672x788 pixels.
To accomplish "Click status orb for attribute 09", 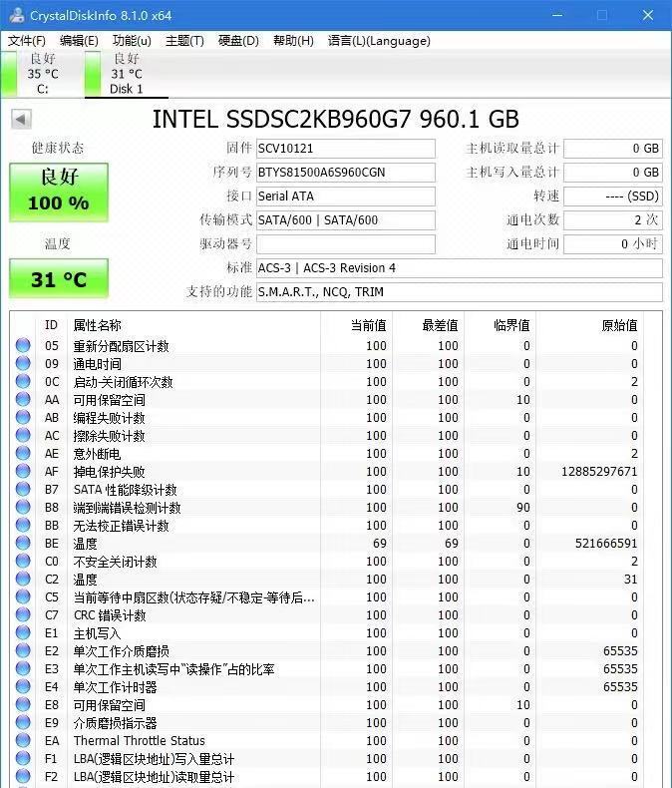I will coord(23,363).
